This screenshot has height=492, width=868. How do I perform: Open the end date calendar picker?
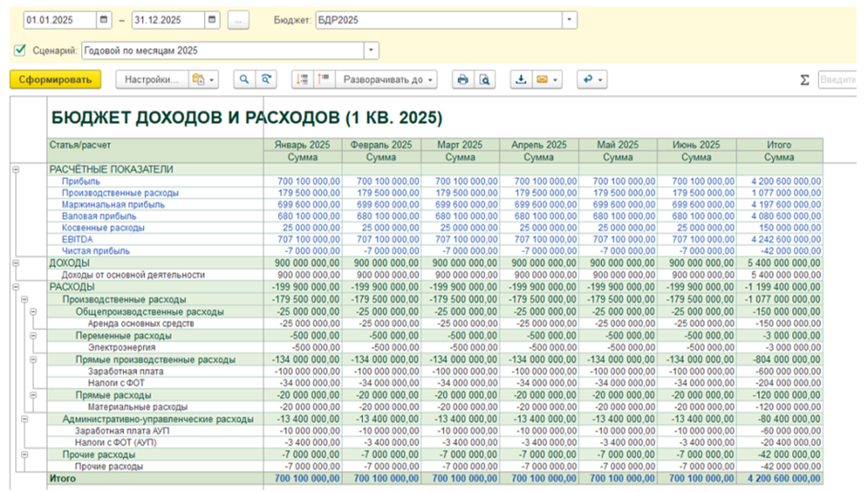click(211, 19)
